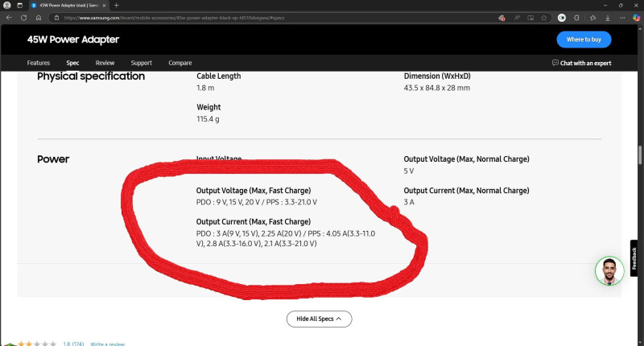
Task: Switch to the Review tab
Action: (105, 63)
